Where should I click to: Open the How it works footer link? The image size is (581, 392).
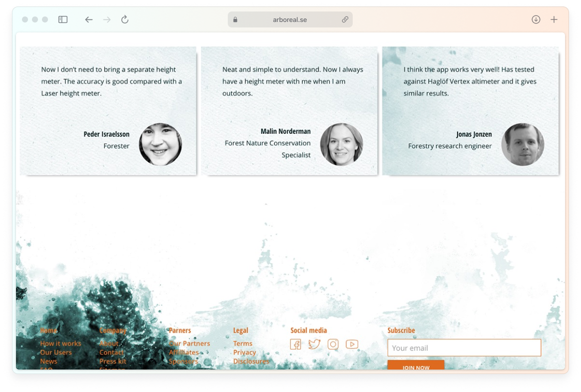coord(60,344)
